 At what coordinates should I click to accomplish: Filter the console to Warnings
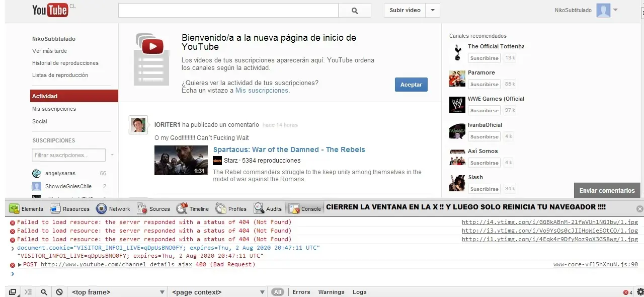coord(331,292)
